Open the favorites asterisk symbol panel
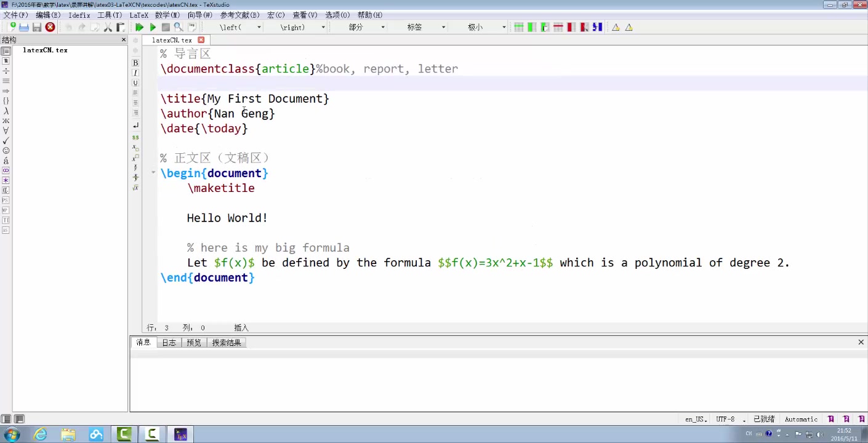 [x=6, y=180]
